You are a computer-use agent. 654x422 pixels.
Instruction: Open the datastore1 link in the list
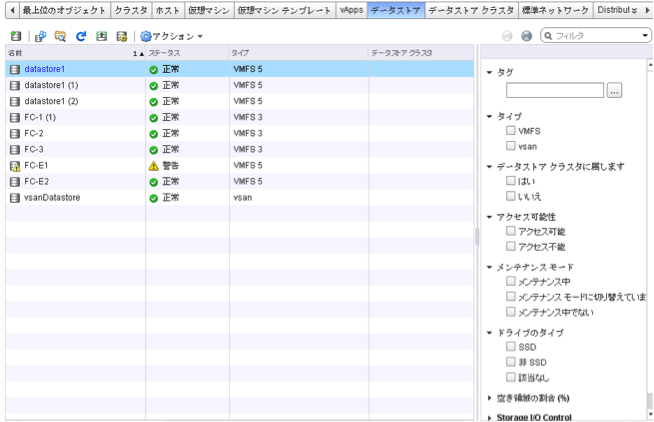coord(44,69)
